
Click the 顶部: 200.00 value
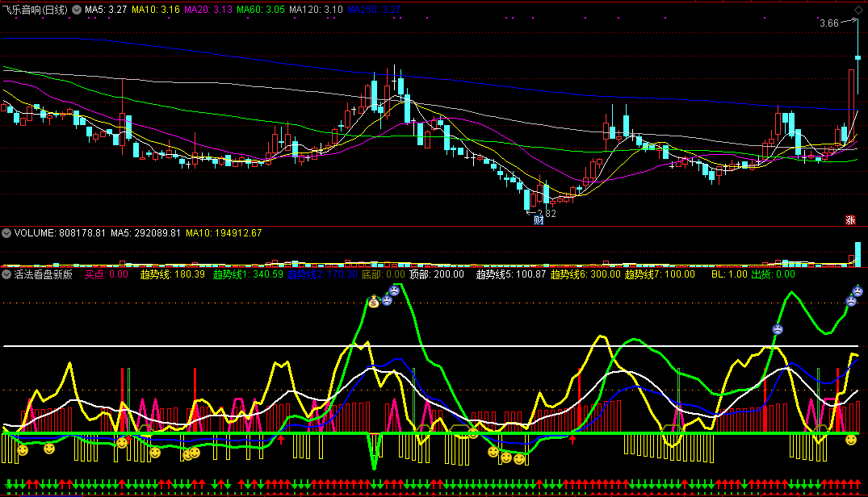pyautogui.click(x=436, y=274)
